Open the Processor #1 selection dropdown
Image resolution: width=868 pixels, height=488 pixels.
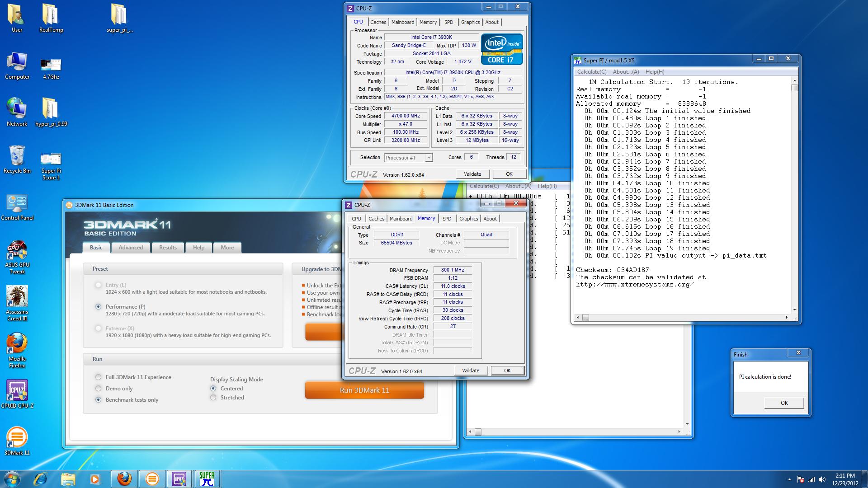click(x=409, y=158)
